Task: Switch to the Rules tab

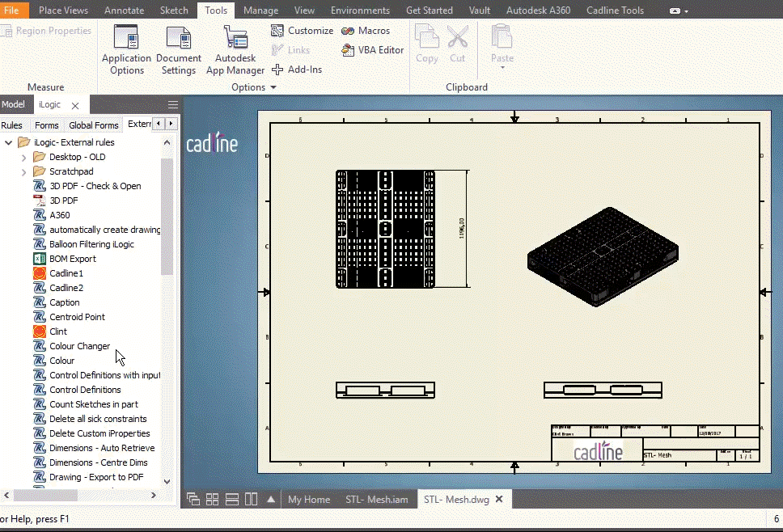Action: [11, 125]
